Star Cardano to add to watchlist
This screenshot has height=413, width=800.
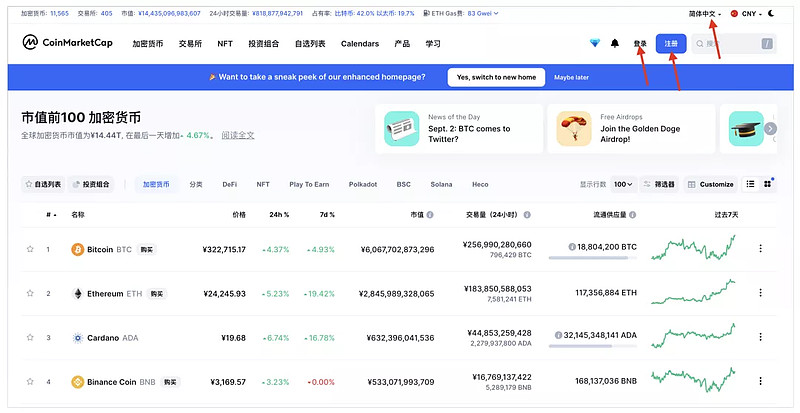[30, 337]
